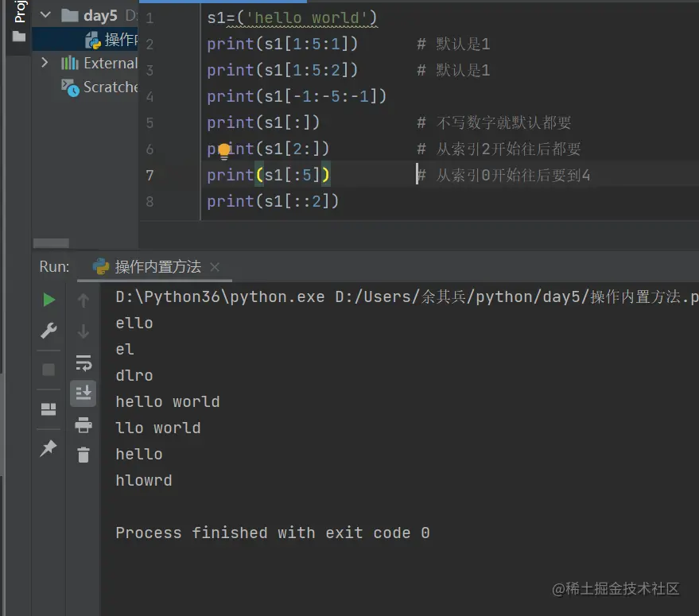Clear all console output with the trash icon
Viewport: 699px width, 616px height.
click(x=83, y=455)
